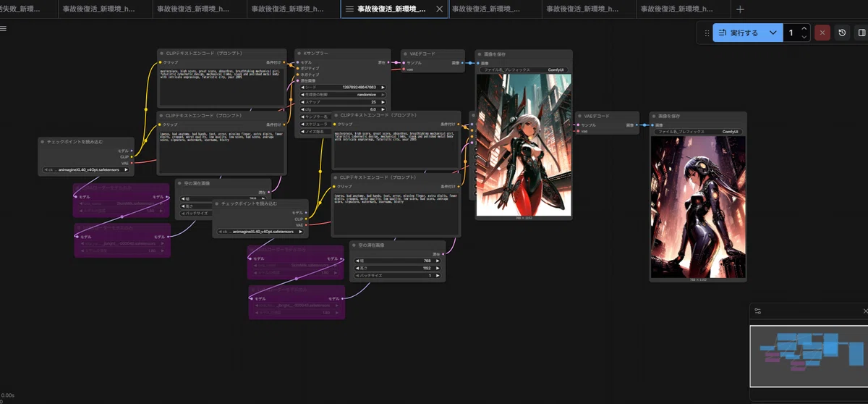Edit filename prefix above the white-haired girl

tap(524, 70)
